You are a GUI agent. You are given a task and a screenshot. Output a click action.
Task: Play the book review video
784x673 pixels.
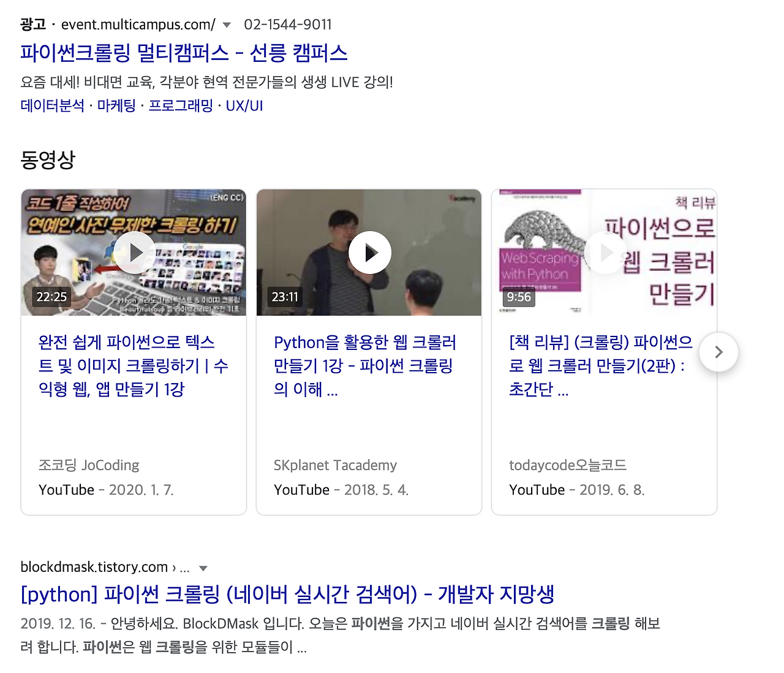[605, 252]
